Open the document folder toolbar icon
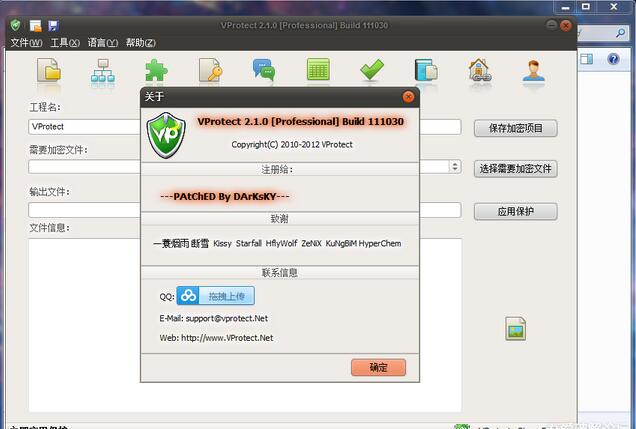Viewport: 636px width, 429px height. point(49,70)
